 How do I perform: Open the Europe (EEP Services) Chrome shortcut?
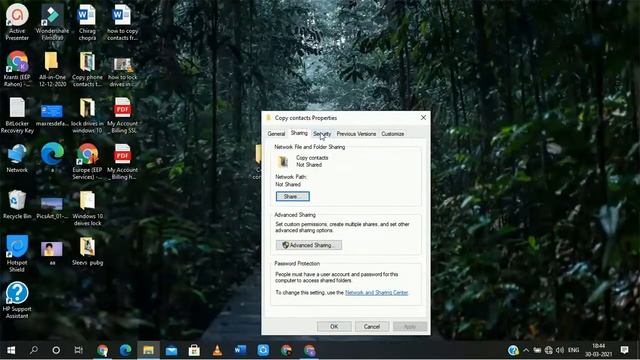[x=87, y=162]
